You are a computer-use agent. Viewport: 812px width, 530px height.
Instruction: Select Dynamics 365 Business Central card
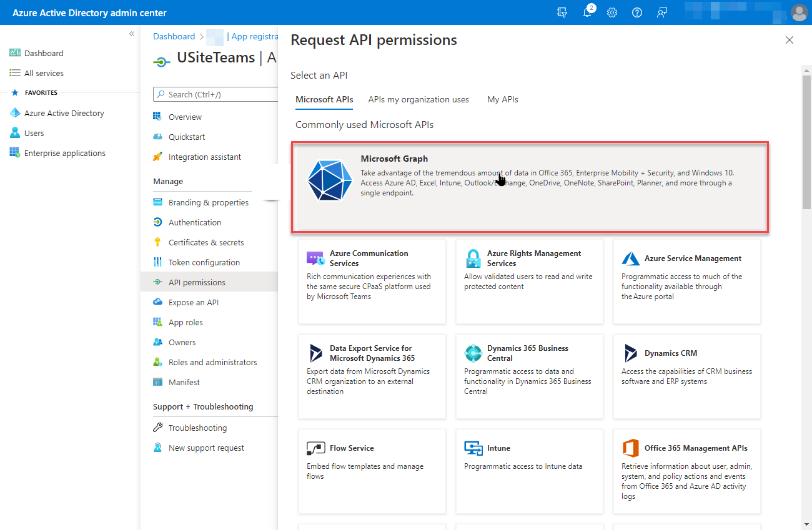click(x=530, y=376)
